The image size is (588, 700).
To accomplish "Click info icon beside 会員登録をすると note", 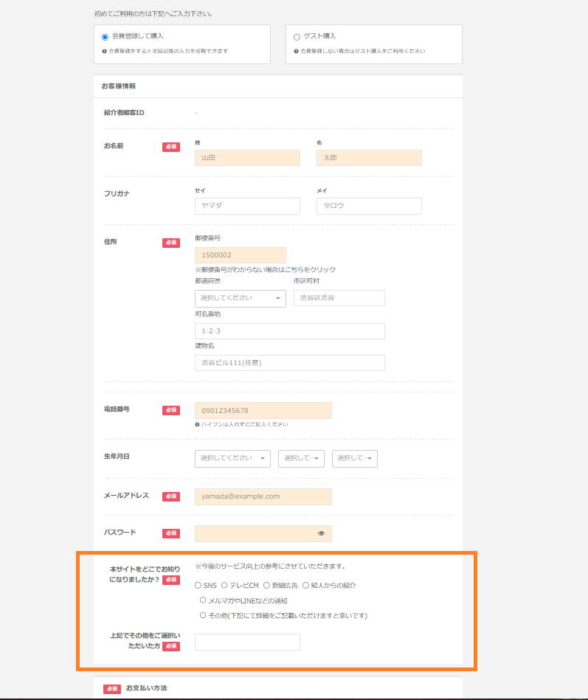I will (x=104, y=52).
